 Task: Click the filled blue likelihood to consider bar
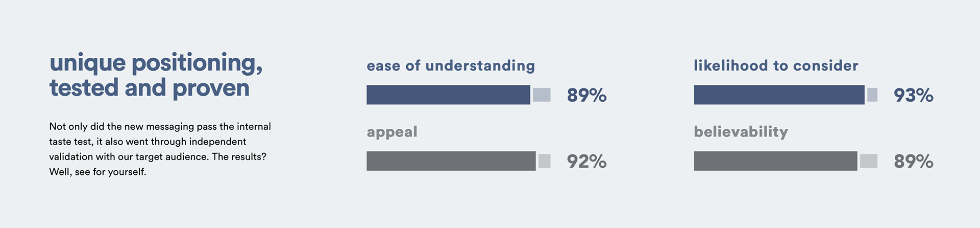(x=779, y=95)
